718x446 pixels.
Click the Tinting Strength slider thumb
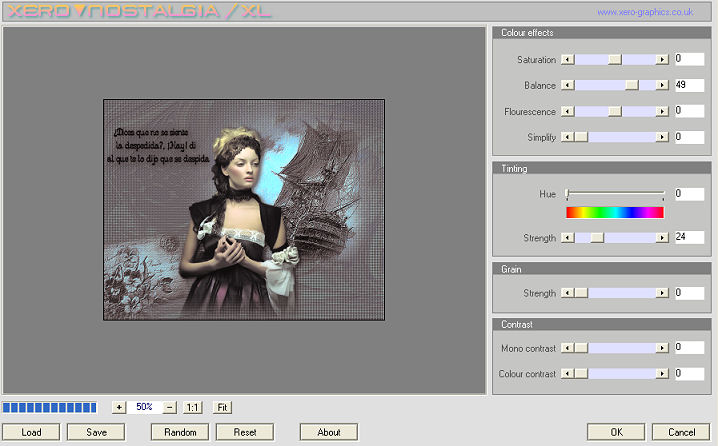[597, 238]
